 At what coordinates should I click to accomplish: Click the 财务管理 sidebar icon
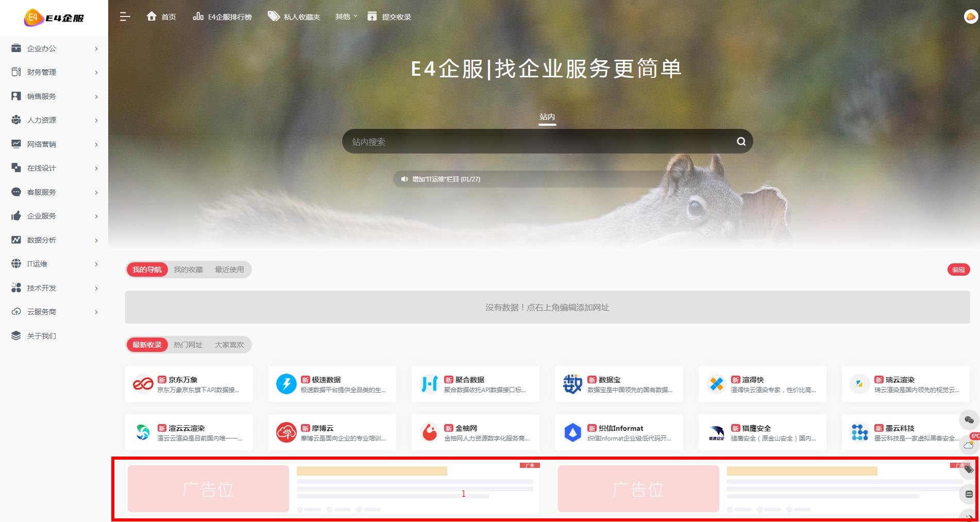(x=16, y=72)
